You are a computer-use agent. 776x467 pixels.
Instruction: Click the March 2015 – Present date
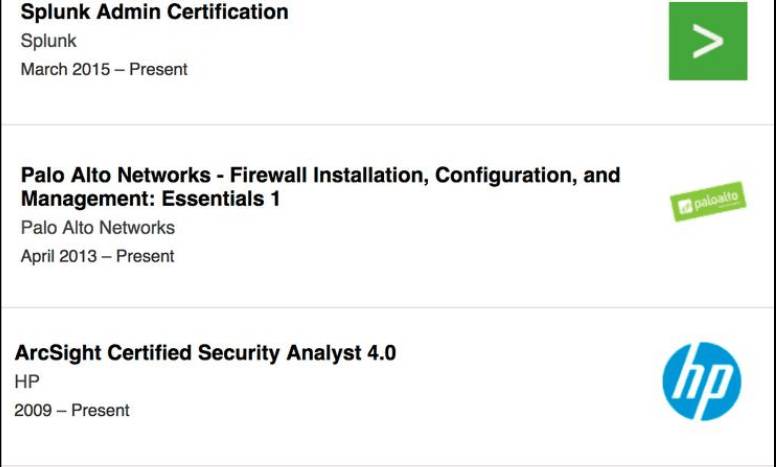104,70
